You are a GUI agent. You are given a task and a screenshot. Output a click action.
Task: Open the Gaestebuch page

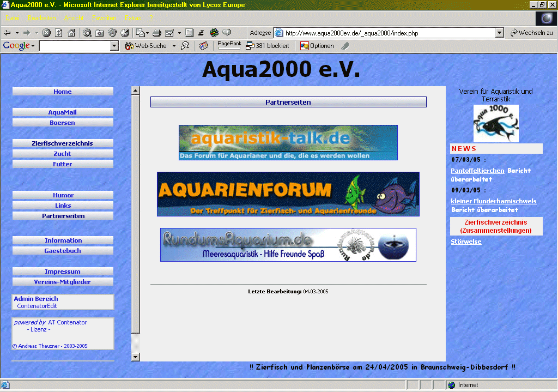[63, 251]
